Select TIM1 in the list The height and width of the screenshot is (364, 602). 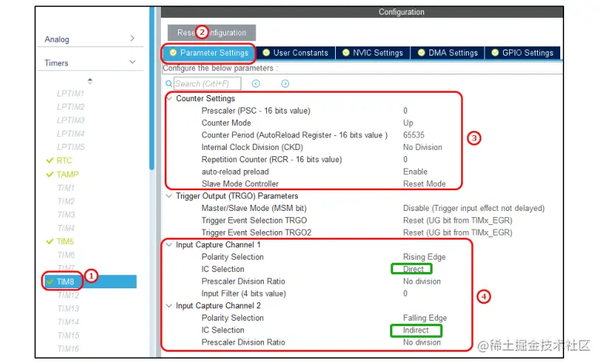66,188
